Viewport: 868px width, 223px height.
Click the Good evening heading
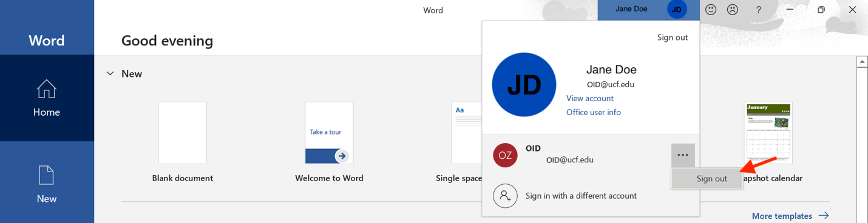(167, 41)
